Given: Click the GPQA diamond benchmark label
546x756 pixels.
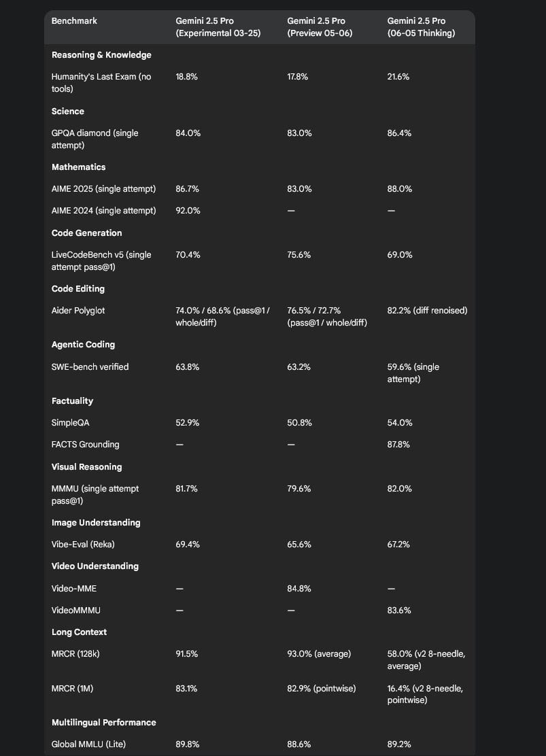Looking at the screenshot, I should (95, 139).
